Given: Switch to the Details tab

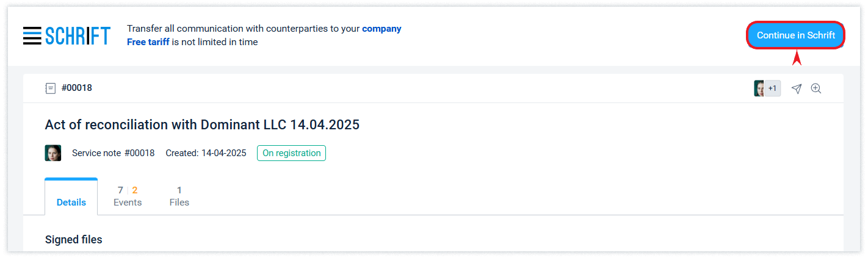Looking at the screenshot, I should click(71, 202).
